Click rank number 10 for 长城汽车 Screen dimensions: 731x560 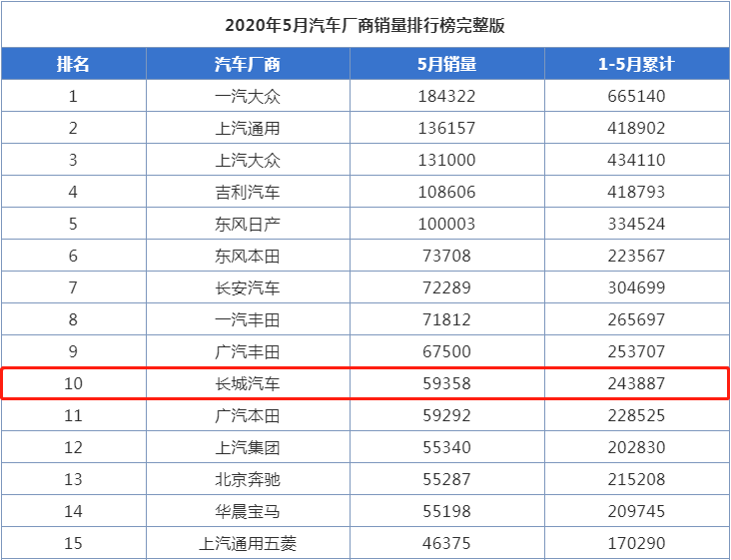(73, 384)
